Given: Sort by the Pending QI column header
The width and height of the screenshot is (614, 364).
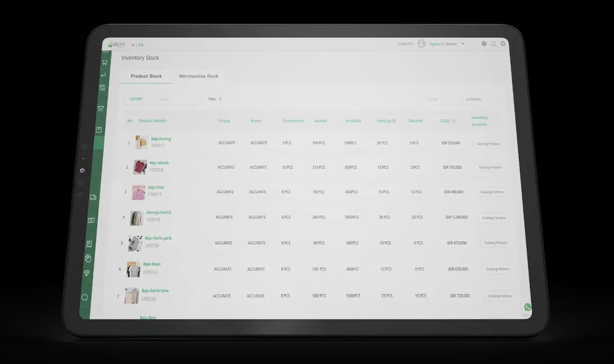Looking at the screenshot, I should pyautogui.click(x=386, y=121).
